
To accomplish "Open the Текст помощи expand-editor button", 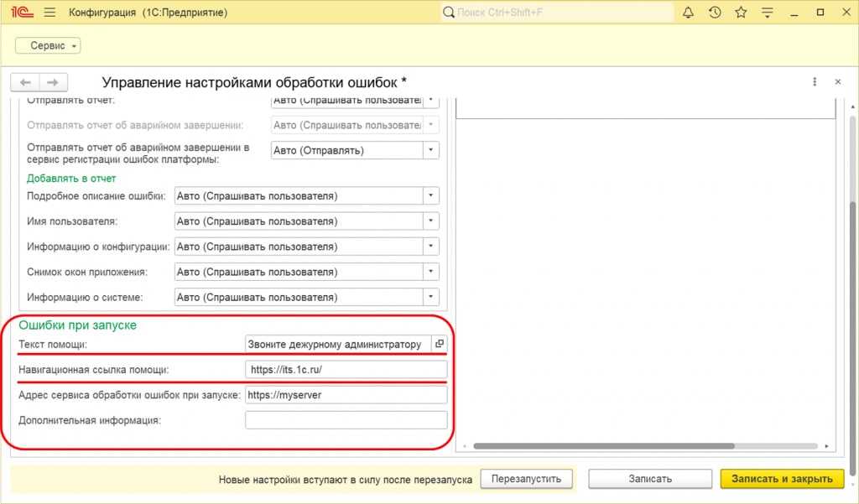I will coord(439,344).
